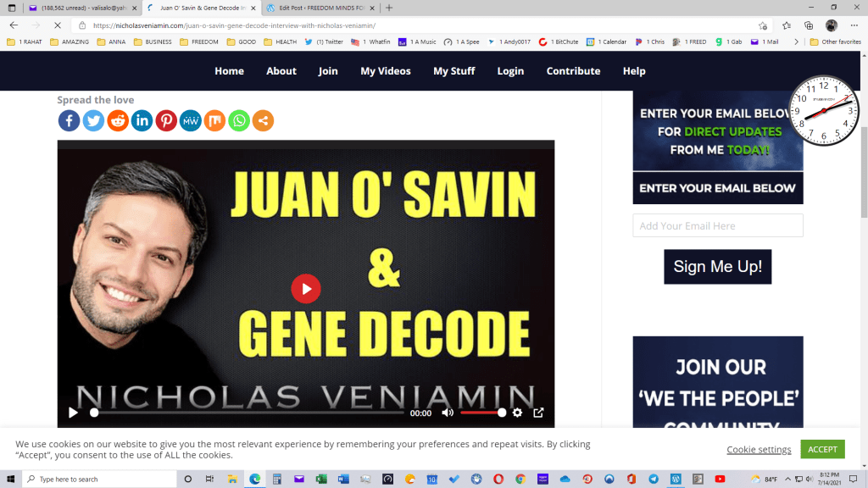The image size is (868, 488).
Task: Show hidden bookmarks with overflow chevron
Action: pyautogui.click(x=795, y=42)
